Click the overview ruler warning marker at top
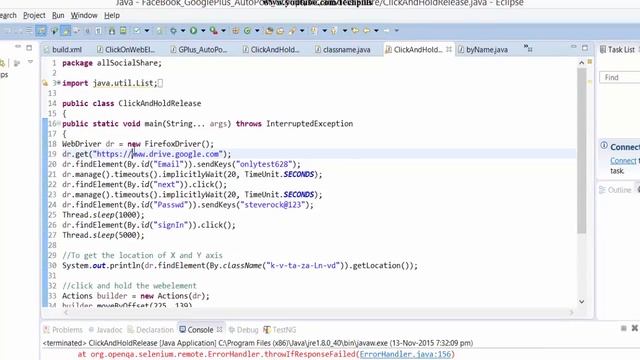Viewport: 640px width, 360px height. (x=590, y=62)
